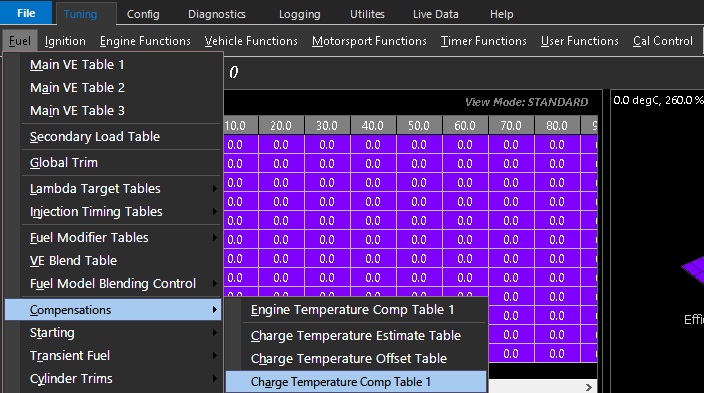Viewport: 704px width, 393px height.
Task: Open the Config tab
Action: pyautogui.click(x=143, y=14)
